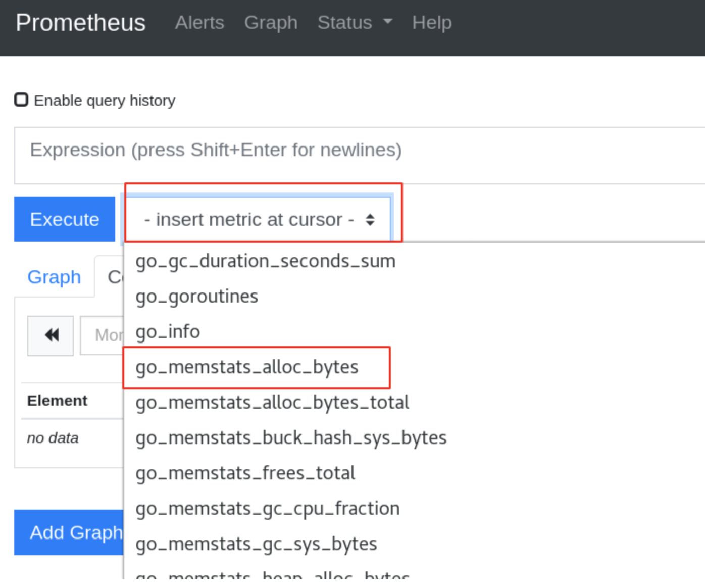
Task: Select go_gc_duration_seconds_sum metric
Action: [x=265, y=261]
